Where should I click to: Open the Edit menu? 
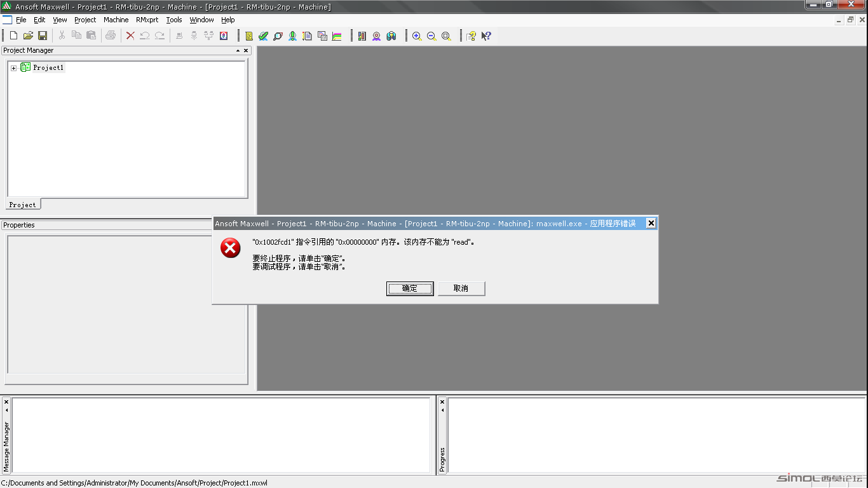[x=39, y=20]
